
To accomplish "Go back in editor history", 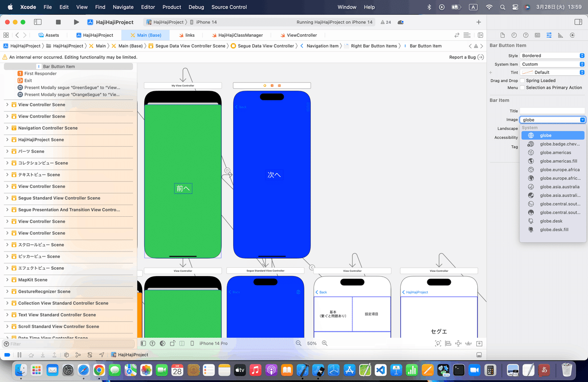I will coord(17,35).
